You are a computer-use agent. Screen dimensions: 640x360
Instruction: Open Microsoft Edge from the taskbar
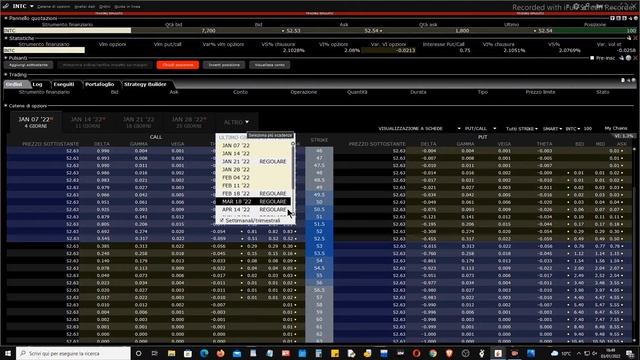204,353
